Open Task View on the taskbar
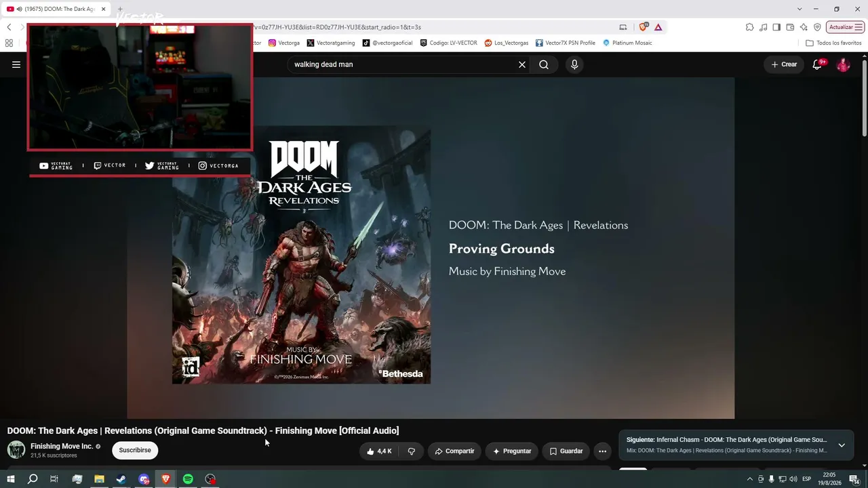This screenshot has width=868, height=488. pos(54,479)
